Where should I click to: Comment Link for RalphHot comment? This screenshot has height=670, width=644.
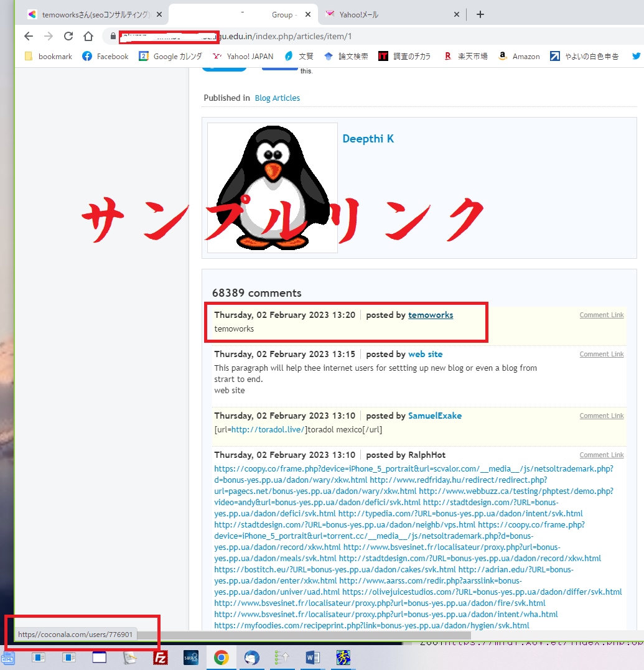coord(601,455)
